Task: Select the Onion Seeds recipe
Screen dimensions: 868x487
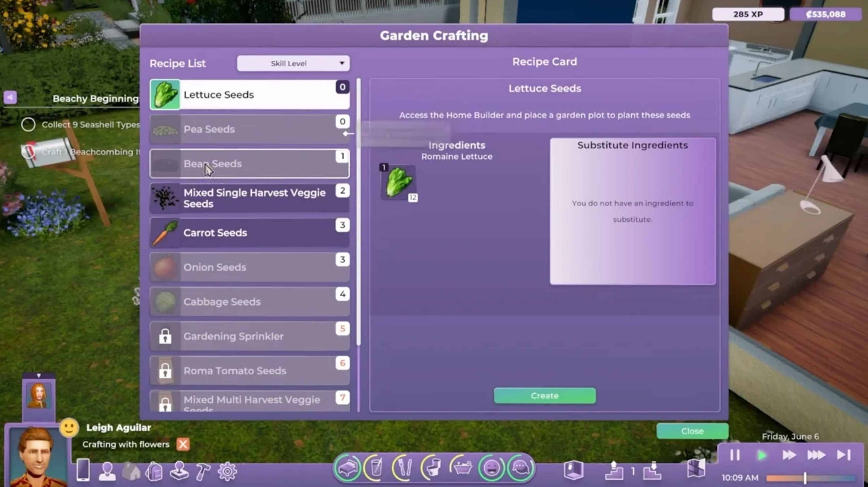Action: (250, 267)
